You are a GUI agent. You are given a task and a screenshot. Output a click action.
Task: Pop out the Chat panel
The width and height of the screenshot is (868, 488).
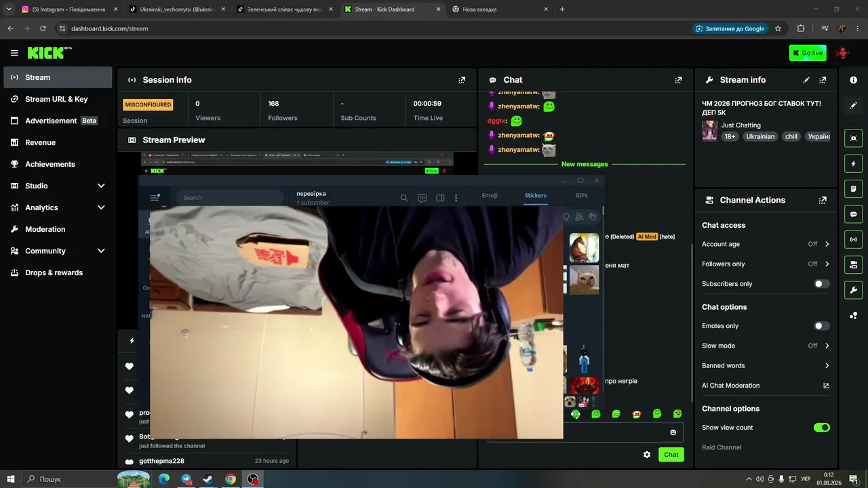tap(678, 80)
